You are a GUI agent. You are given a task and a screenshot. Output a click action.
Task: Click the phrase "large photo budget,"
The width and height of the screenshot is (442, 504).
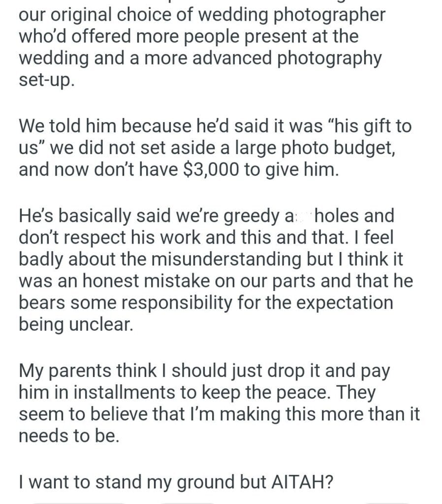click(300, 148)
